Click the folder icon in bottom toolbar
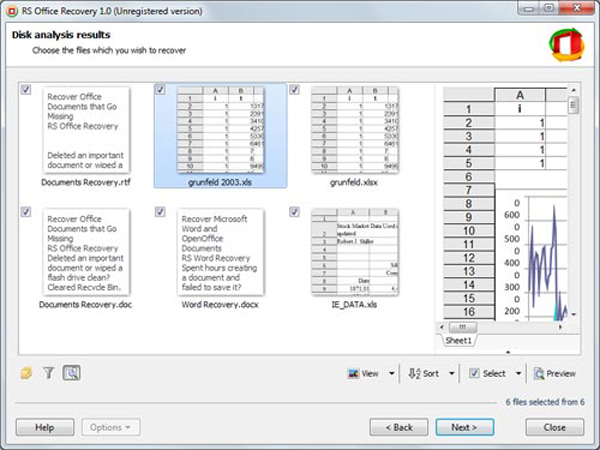 pyautogui.click(x=26, y=373)
